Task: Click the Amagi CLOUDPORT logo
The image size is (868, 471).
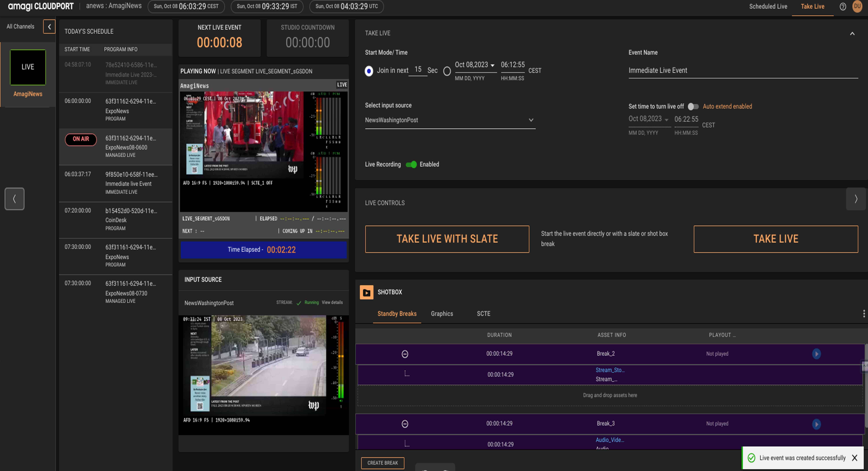Action: pos(41,6)
